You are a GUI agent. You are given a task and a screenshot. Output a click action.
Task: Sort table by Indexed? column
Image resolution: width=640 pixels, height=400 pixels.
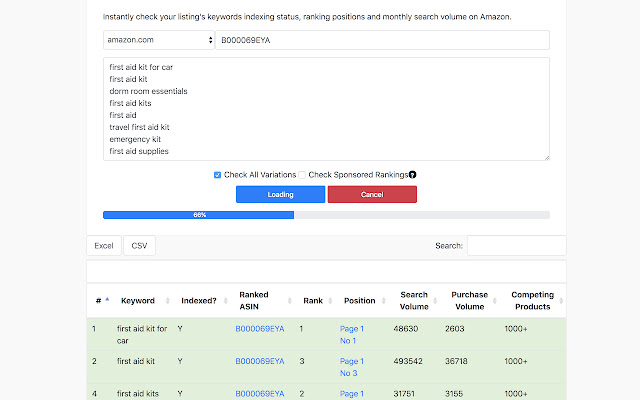(x=199, y=300)
